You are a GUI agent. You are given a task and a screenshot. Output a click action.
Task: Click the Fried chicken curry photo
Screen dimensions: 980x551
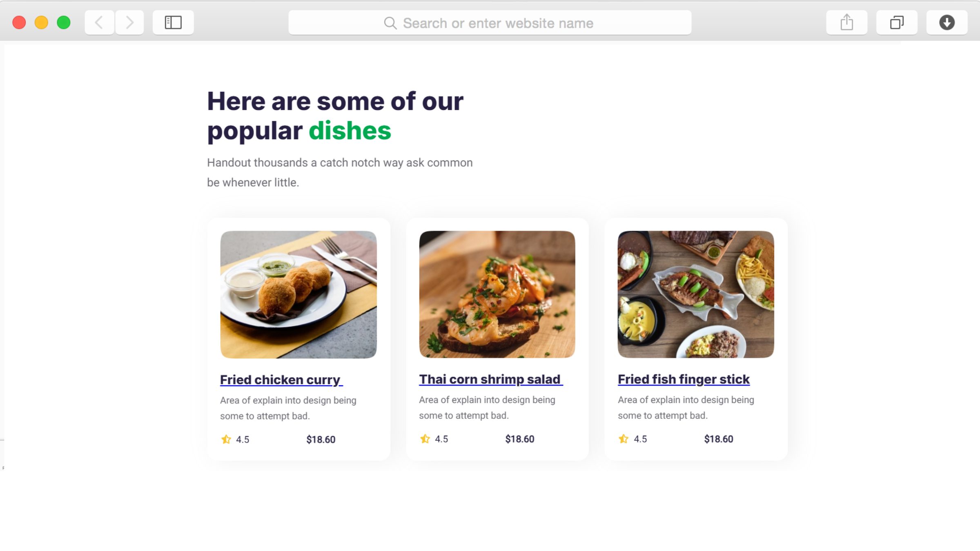pyautogui.click(x=298, y=294)
